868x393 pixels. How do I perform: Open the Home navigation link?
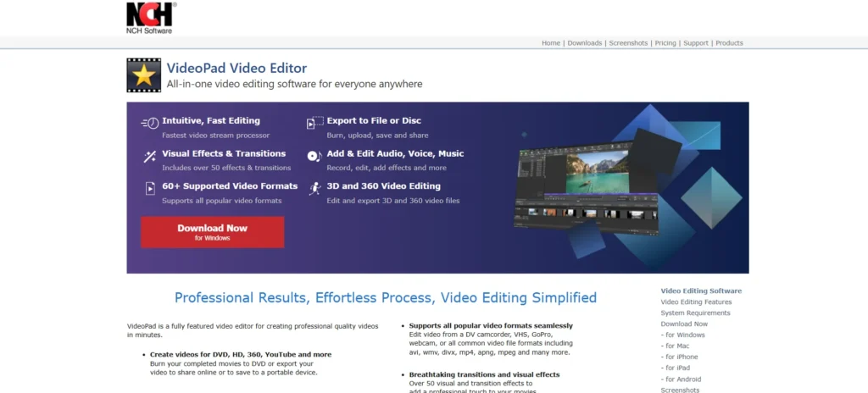point(551,43)
